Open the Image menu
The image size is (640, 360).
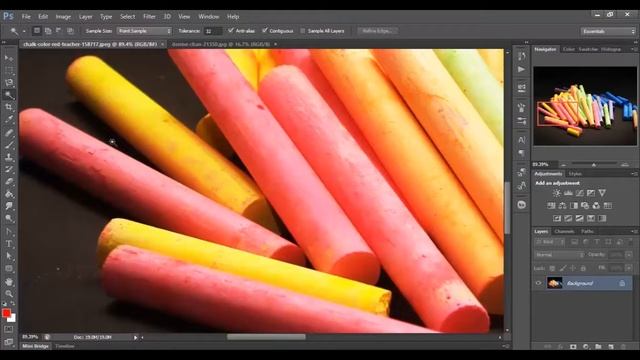(63, 17)
